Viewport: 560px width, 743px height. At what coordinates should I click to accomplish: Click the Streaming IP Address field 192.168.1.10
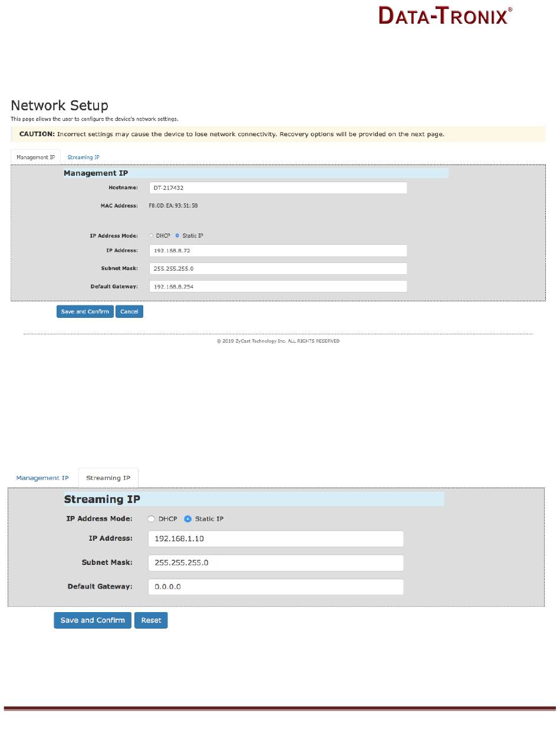pos(275,539)
